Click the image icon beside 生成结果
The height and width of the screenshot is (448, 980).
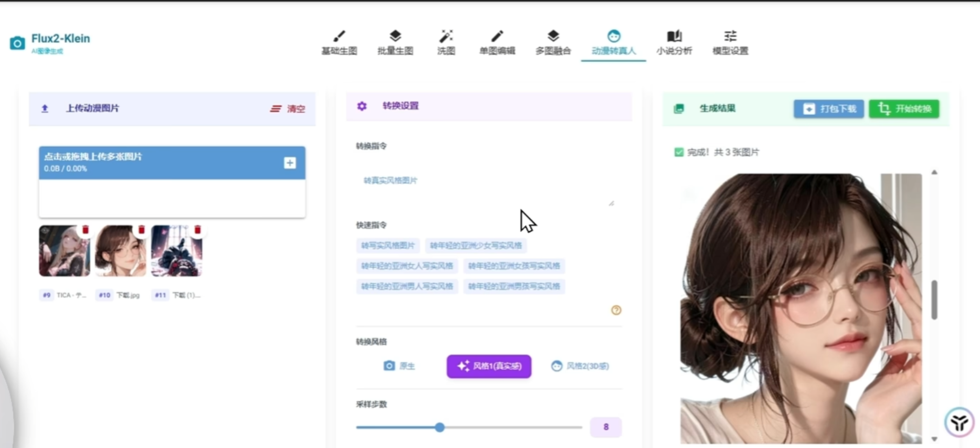pos(679,109)
